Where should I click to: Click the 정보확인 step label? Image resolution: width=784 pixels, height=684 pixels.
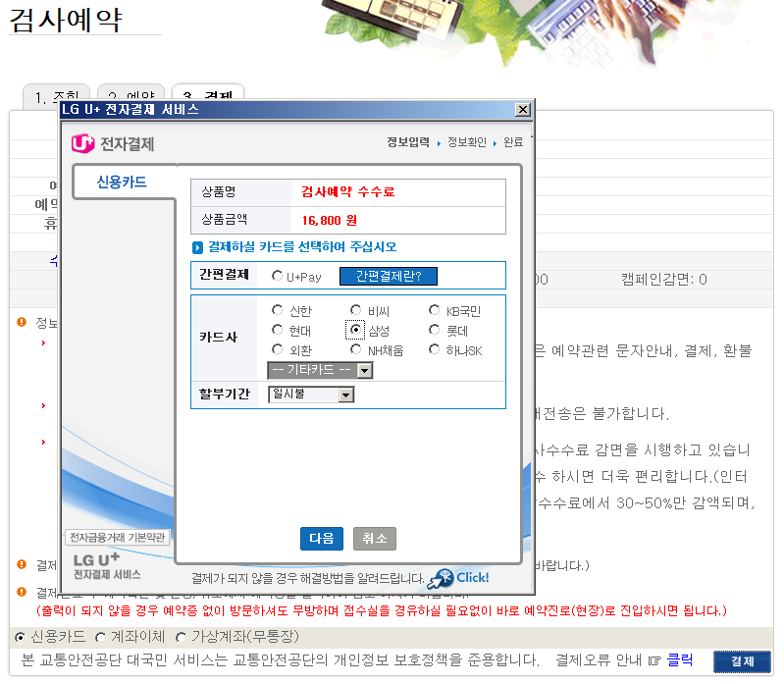coord(466,142)
